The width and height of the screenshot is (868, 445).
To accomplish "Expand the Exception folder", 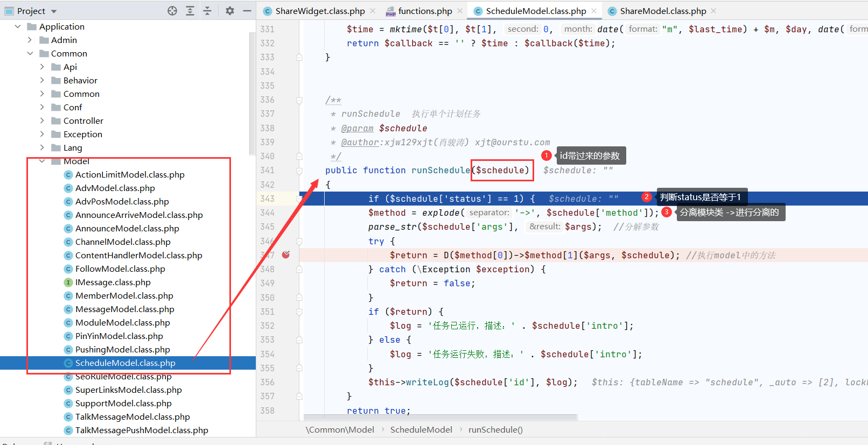I will [x=42, y=134].
